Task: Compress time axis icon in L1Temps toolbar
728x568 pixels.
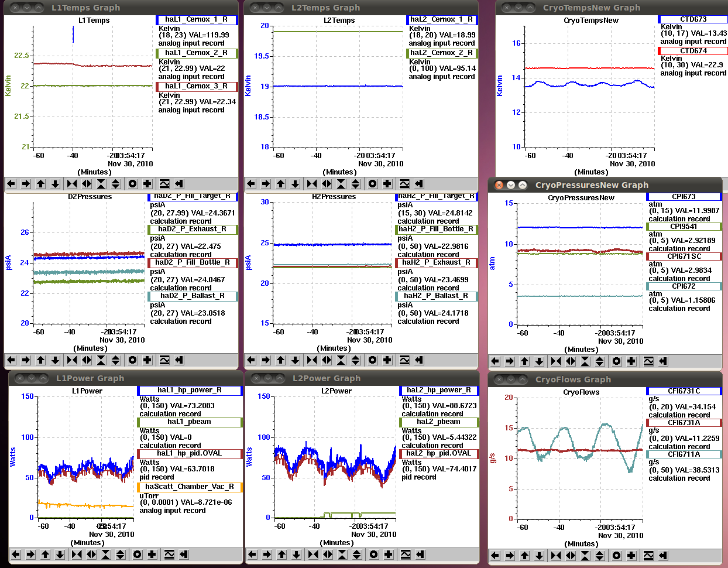Action: tap(72, 184)
